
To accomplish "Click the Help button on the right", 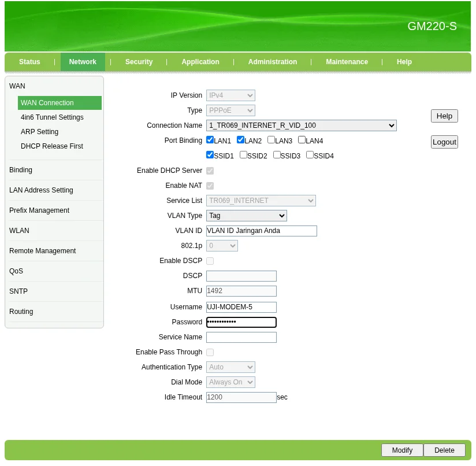I will pyautogui.click(x=444, y=116).
